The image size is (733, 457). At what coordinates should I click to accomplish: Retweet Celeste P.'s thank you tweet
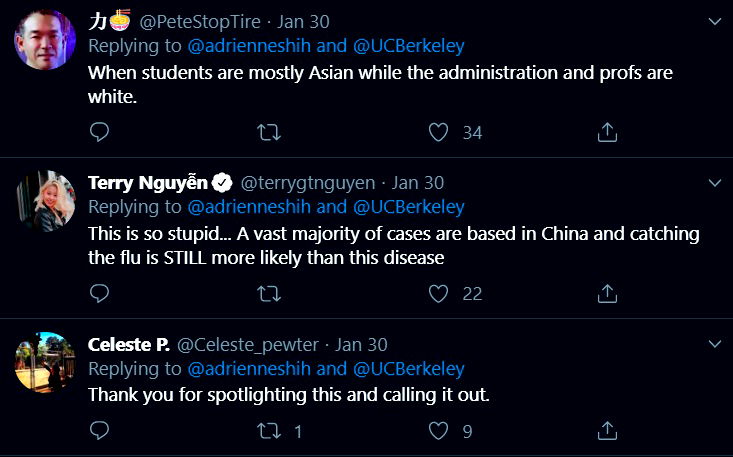[x=269, y=431]
